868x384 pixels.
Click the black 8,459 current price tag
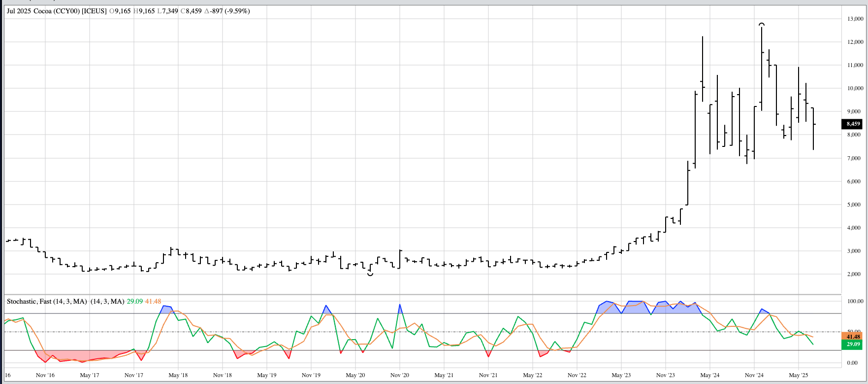tap(853, 124)
